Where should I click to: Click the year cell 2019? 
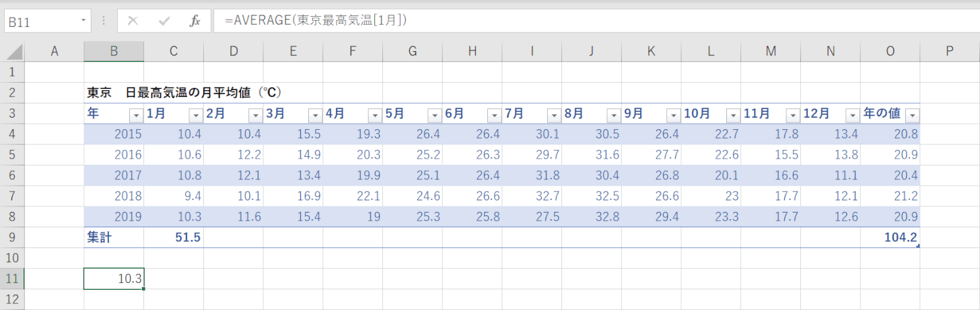114,217
